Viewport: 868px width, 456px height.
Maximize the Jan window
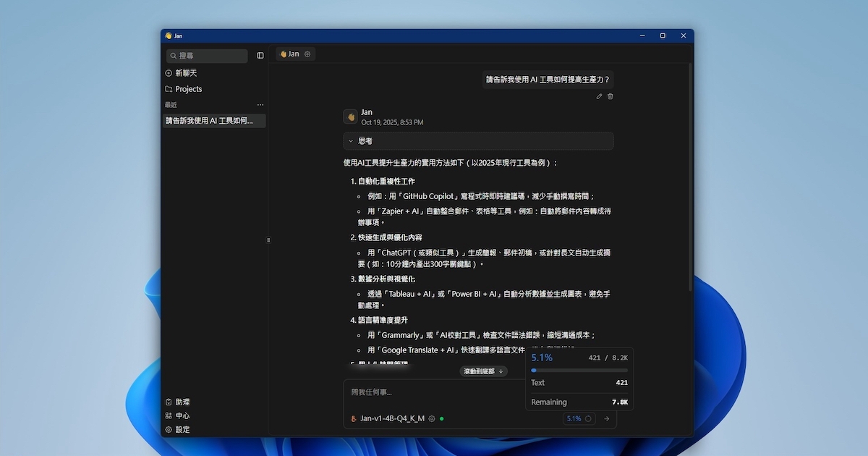[x=663, y=35]
